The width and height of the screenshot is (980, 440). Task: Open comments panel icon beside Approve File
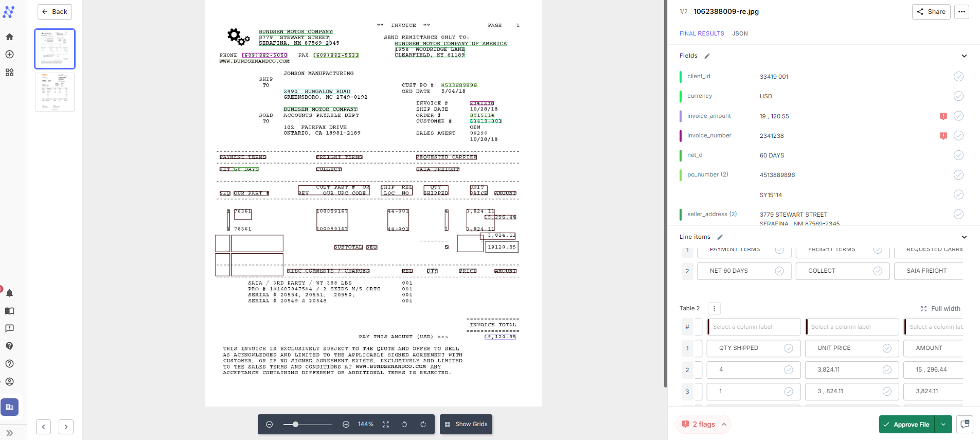(965, 425)
